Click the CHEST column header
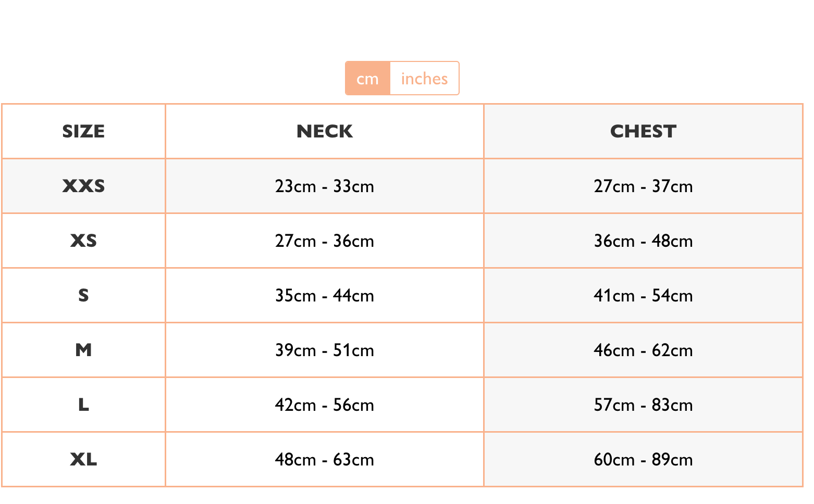The height and width of the screenshot is (504, 814). coord(643,131)
